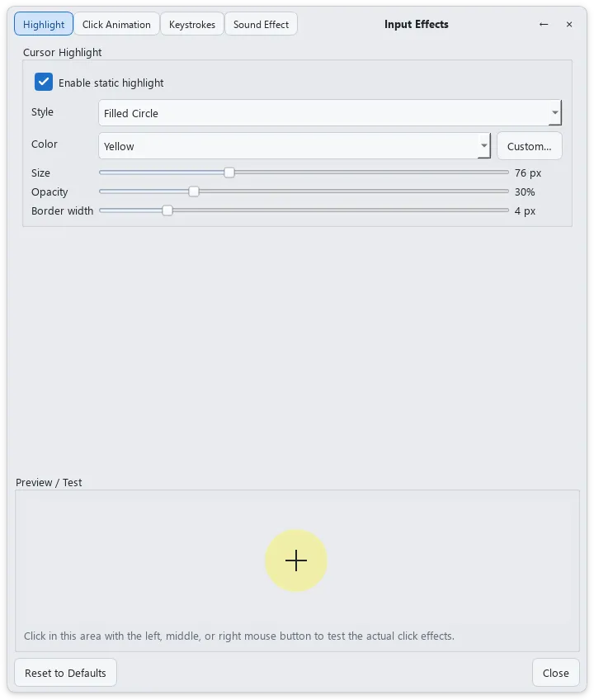The image size is (594, 700).
Task: Close the Input Effects window with X
Action: (x=569, y=24)
